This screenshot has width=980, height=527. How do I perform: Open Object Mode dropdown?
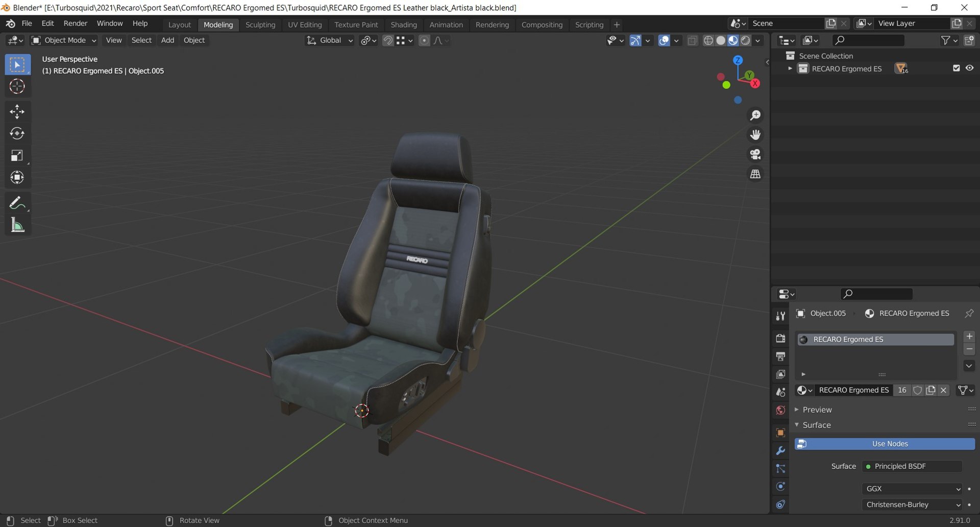(x=64, y=40)
